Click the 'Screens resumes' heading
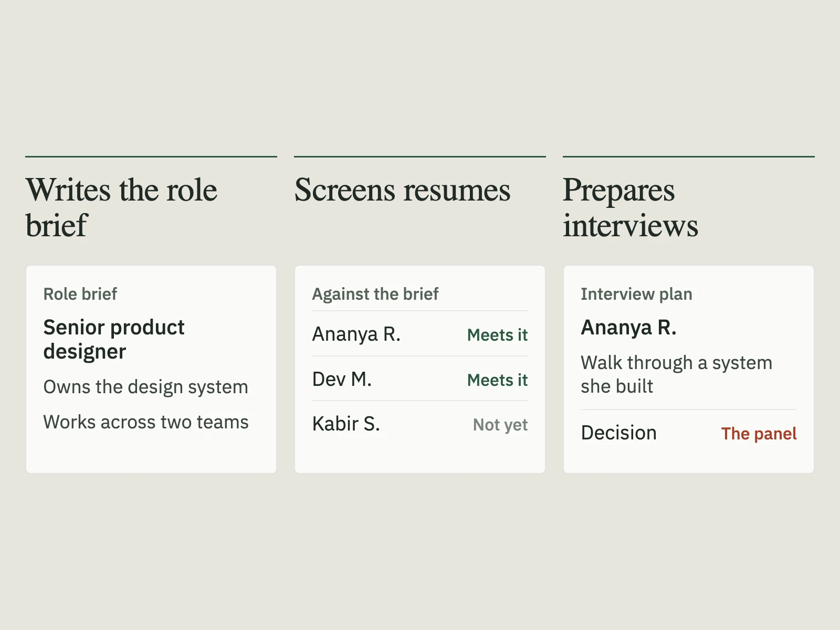Screen dimensions: 840x630 tap(402, 190)
